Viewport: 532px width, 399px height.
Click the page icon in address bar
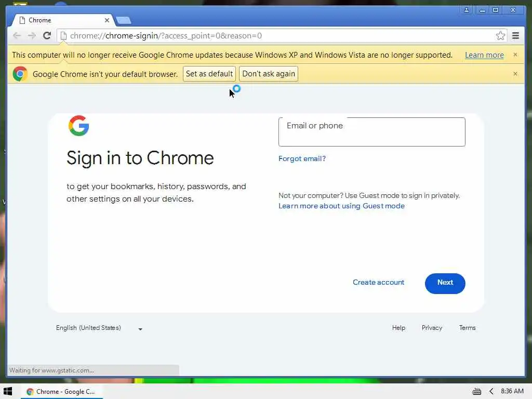pos(63,36)
